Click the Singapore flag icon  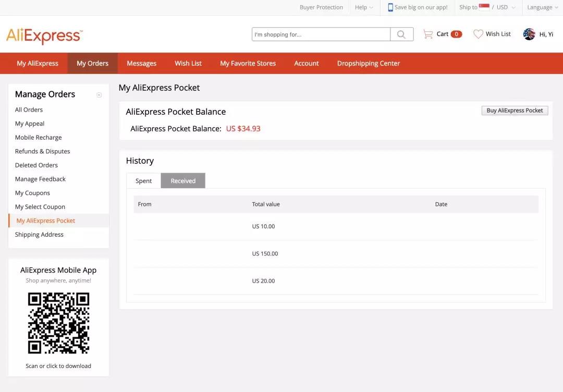pos(484,7)
